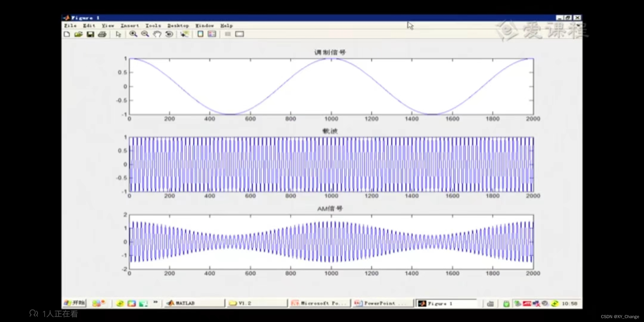Viewport: 644px width, 322px height.
Task: Click the Windows Start button
Action: (75, 303)
